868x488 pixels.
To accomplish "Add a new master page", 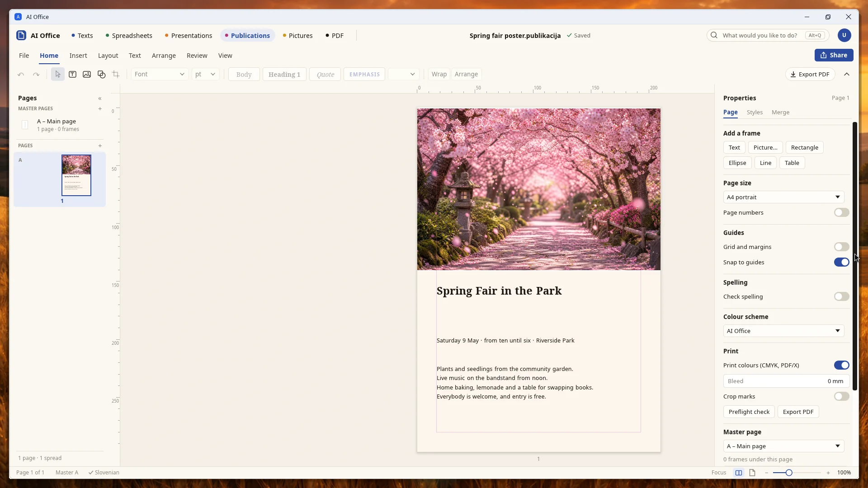I will pos(100,108).
